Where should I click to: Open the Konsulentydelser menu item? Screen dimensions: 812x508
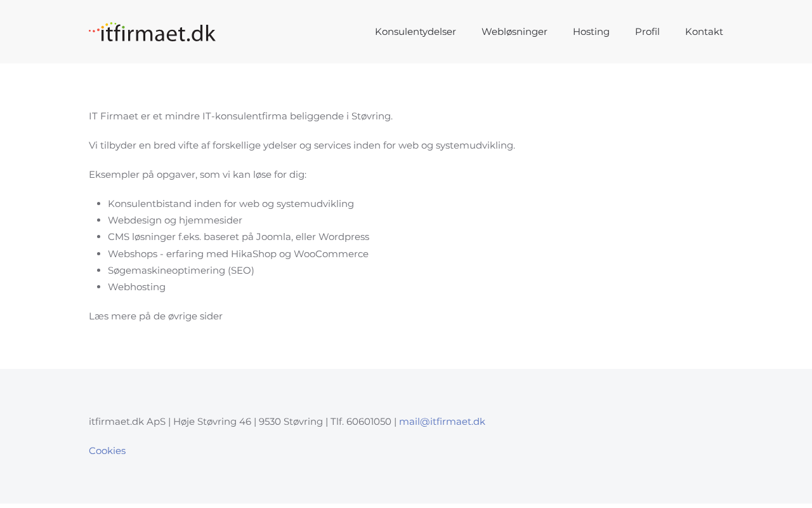(415, 32)
